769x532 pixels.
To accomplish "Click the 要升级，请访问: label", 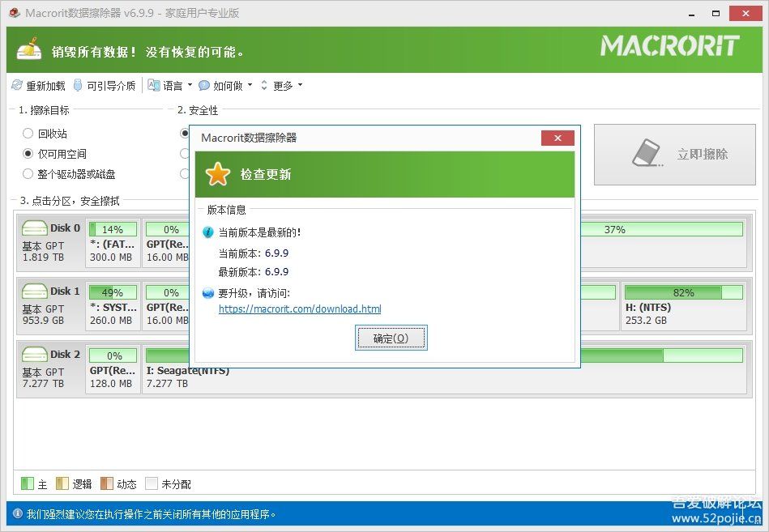I will click(x=254, y=293).
